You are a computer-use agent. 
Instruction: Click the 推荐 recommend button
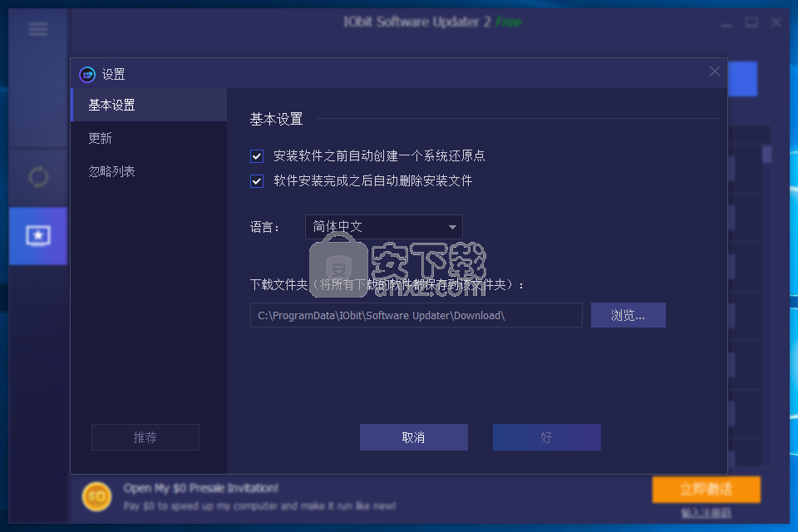tap(145, 437)
